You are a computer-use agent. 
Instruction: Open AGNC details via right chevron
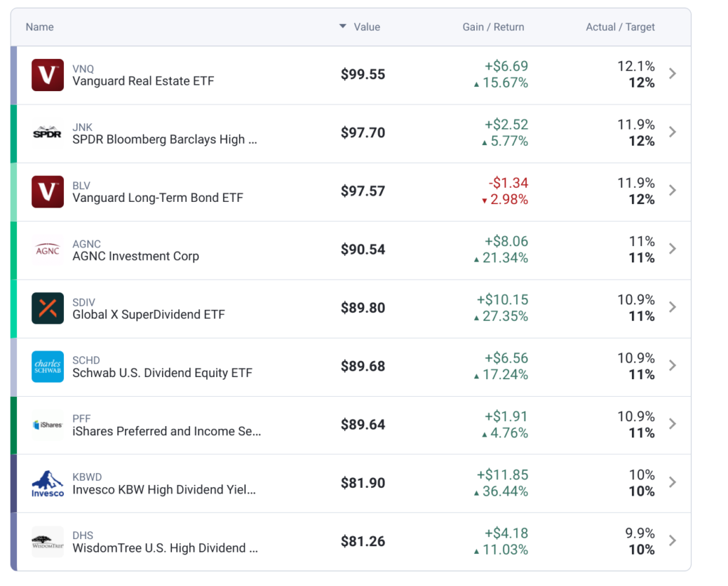tap(673, 248)
